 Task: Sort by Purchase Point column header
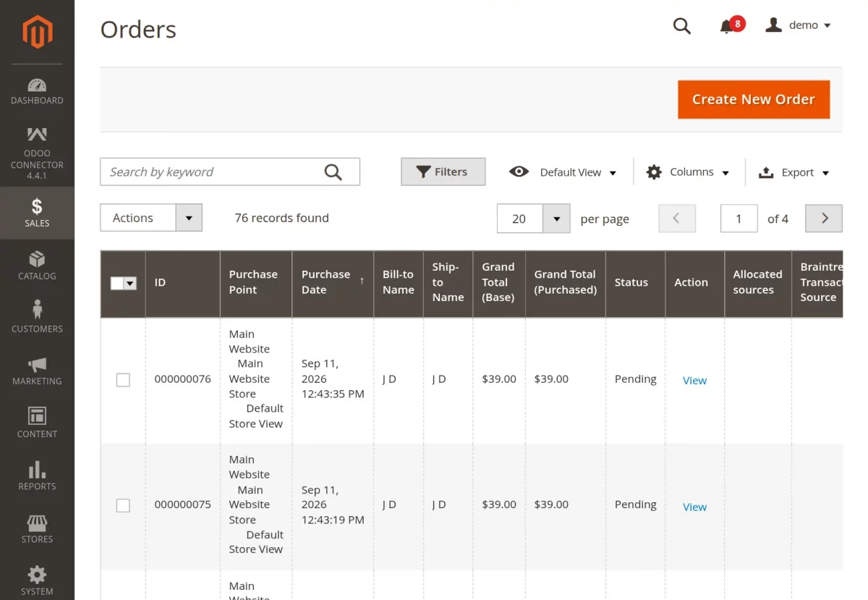click(x=256, y=283)
